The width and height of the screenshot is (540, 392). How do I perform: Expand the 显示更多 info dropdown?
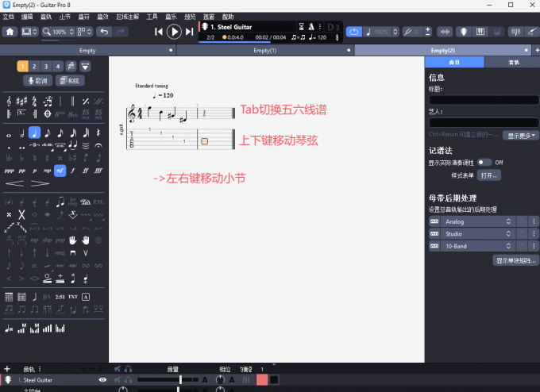[521, 136]
